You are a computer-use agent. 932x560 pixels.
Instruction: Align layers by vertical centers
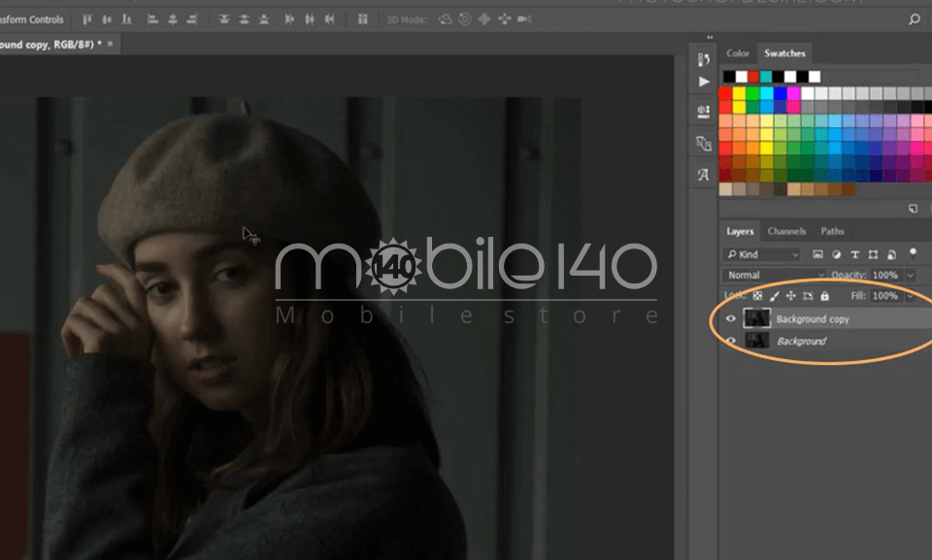(107, 19)
